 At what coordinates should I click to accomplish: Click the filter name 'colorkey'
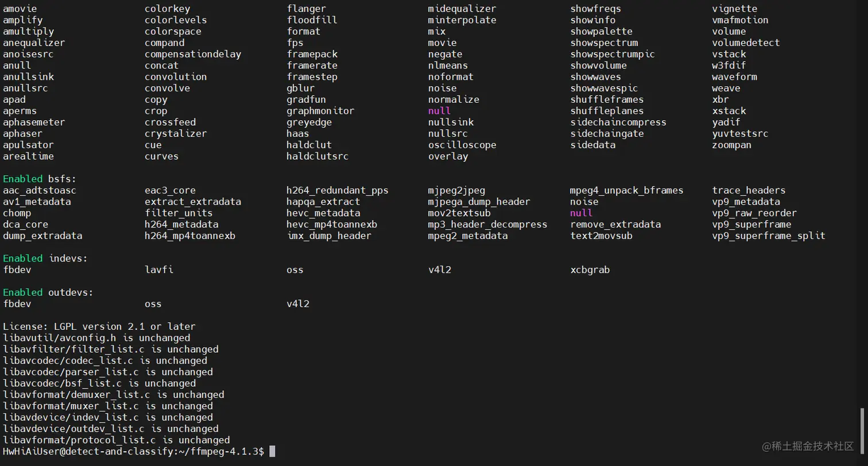pos(168,9)
